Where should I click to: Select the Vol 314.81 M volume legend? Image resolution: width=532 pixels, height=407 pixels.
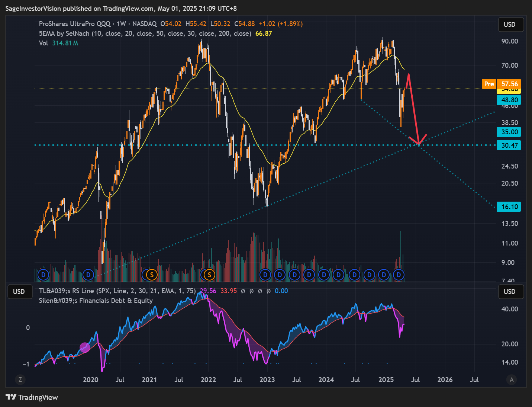tap(58, 43)
